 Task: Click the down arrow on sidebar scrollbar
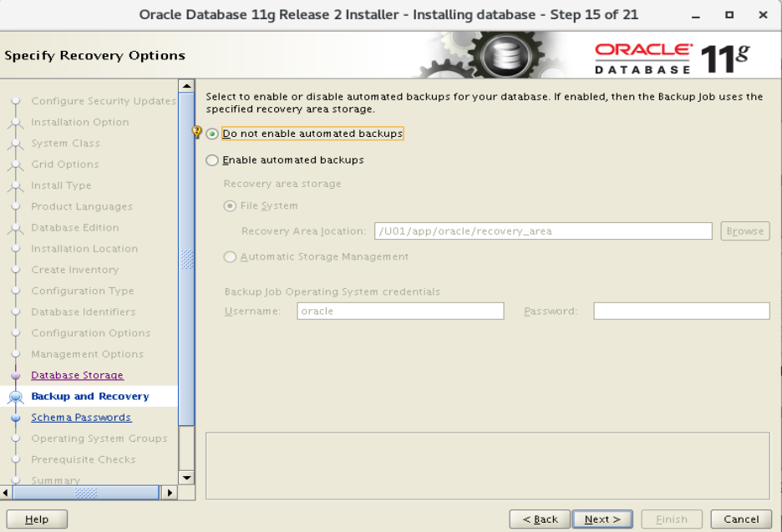pos(186,478)
